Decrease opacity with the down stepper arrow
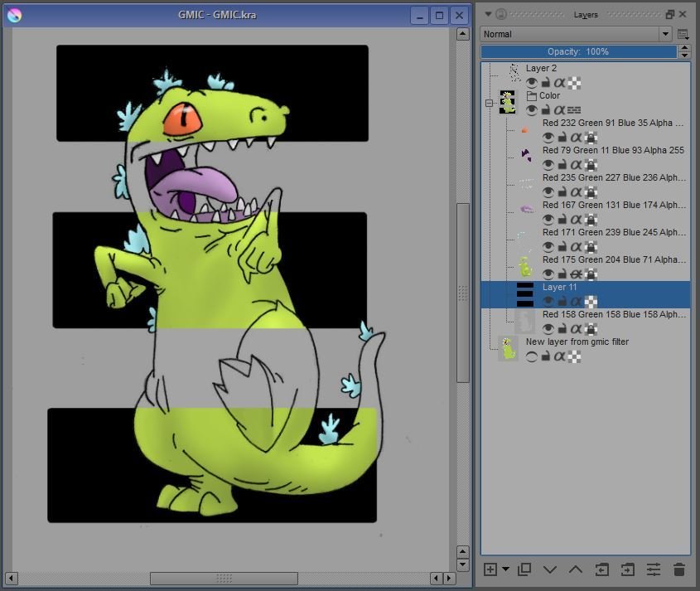This screenshot has width=700, height=591. point(684,56)
